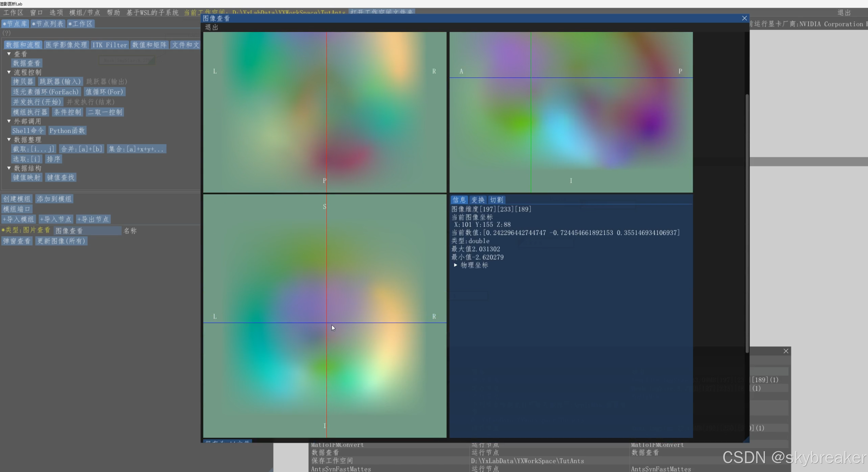Open the 医学影像处理 category tab
Image resolution: width=868 pixels, height=472 pixels.
coord(66,45)
